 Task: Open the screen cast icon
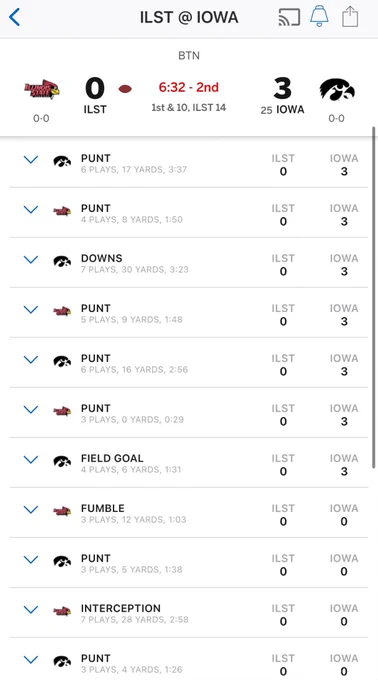[289, 17]
